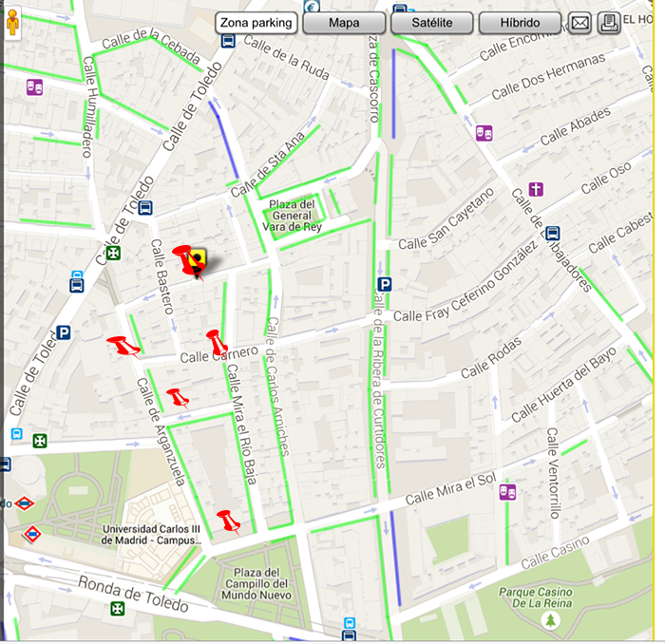Click green cross icon left of Calle Bastero
The image size is (665, 644).
coord(113,253)
